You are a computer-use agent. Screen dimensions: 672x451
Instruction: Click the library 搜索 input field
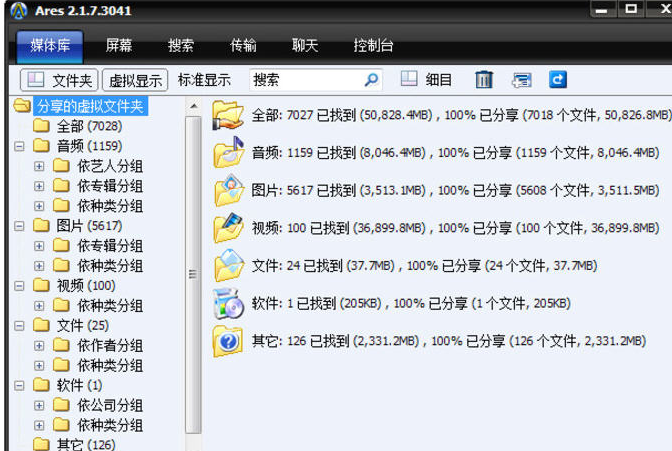(306, 80)
